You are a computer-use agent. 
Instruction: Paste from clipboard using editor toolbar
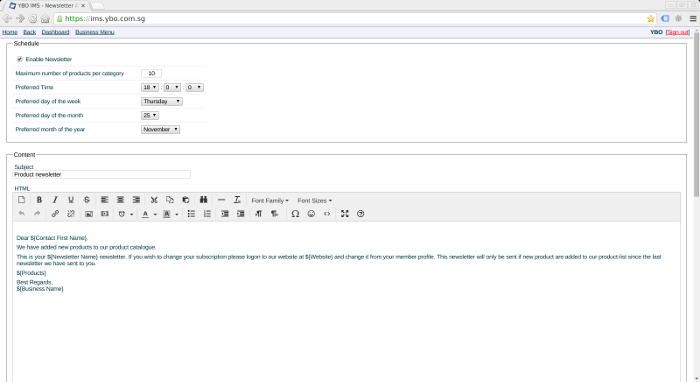[x=186, y=200]
